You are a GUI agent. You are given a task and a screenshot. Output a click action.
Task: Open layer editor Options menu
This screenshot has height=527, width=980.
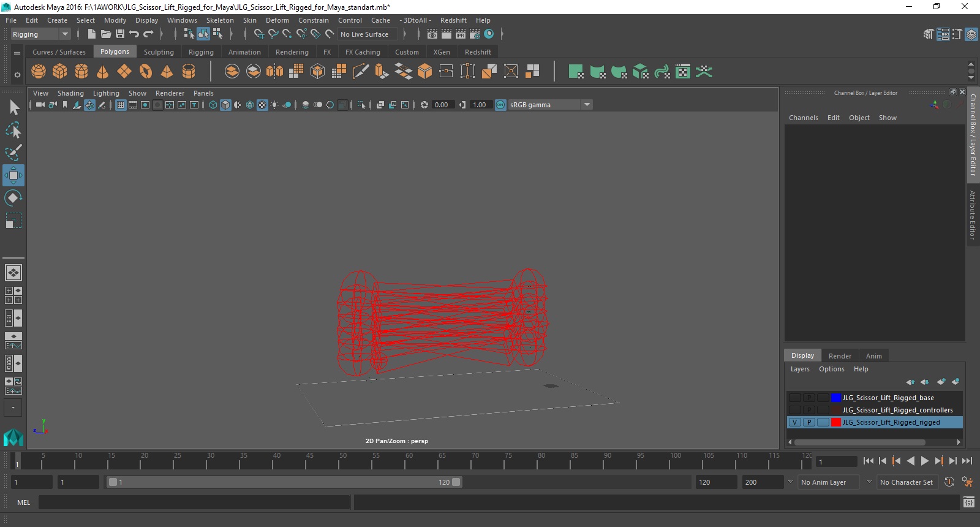831,369
